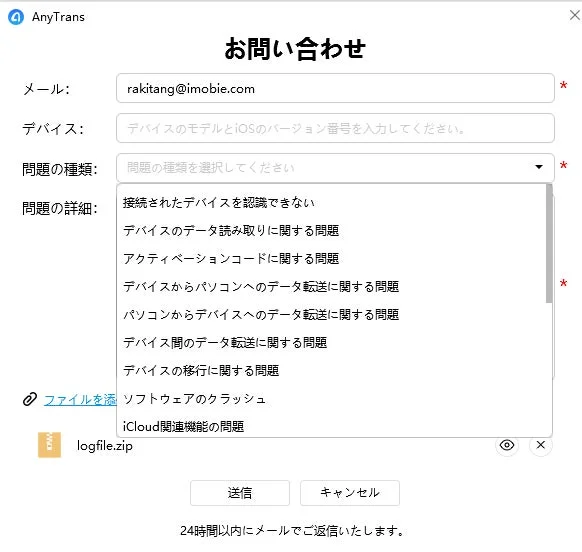Select ソフトウェアのクラッシュ option
Image resolution: width=582 pixels, height=552 pixels.
[331, 399]
